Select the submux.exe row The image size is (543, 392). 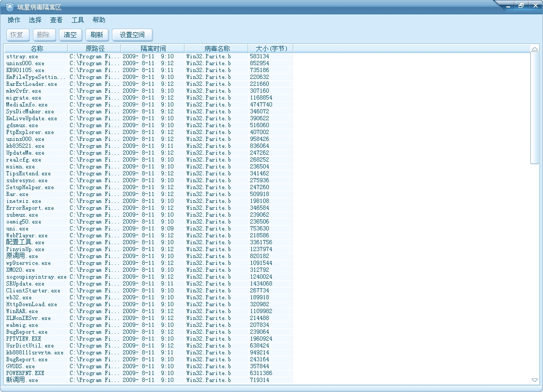coord(149,215)
